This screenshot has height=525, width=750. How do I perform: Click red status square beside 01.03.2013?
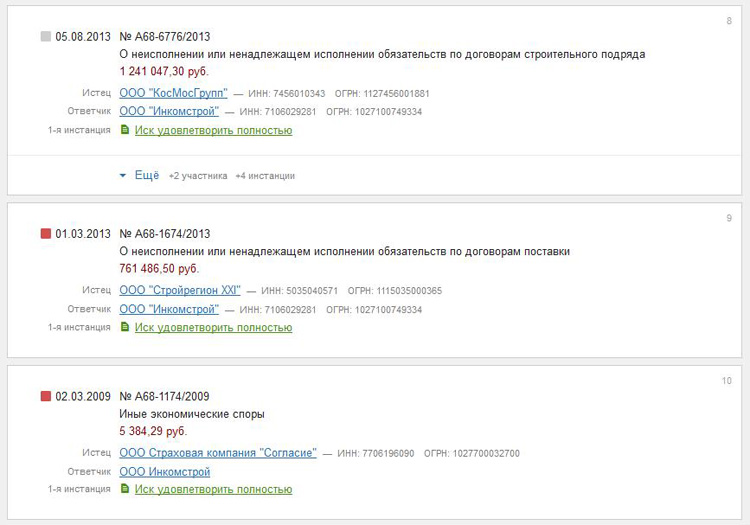tap(45, 234)
